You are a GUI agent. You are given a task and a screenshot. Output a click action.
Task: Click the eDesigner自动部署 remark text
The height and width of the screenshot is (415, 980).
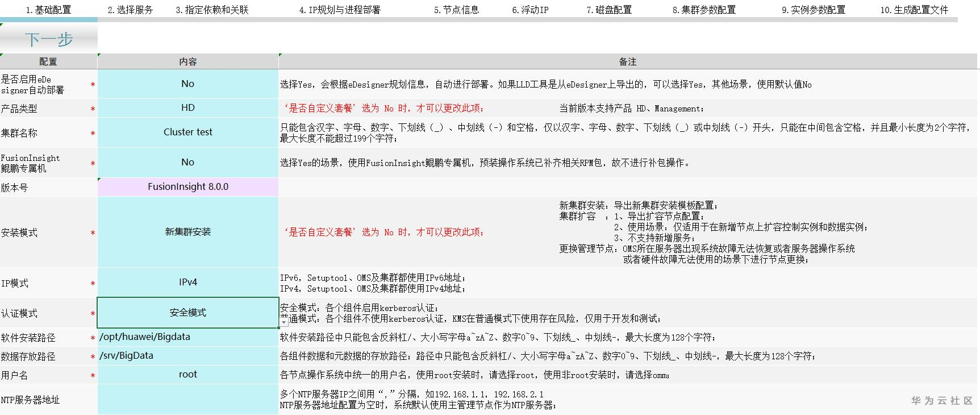(546, 84)
